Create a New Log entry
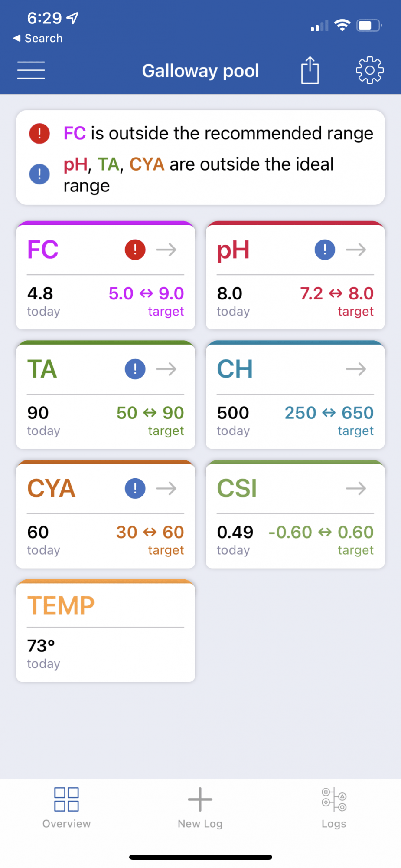 [200, 808]
